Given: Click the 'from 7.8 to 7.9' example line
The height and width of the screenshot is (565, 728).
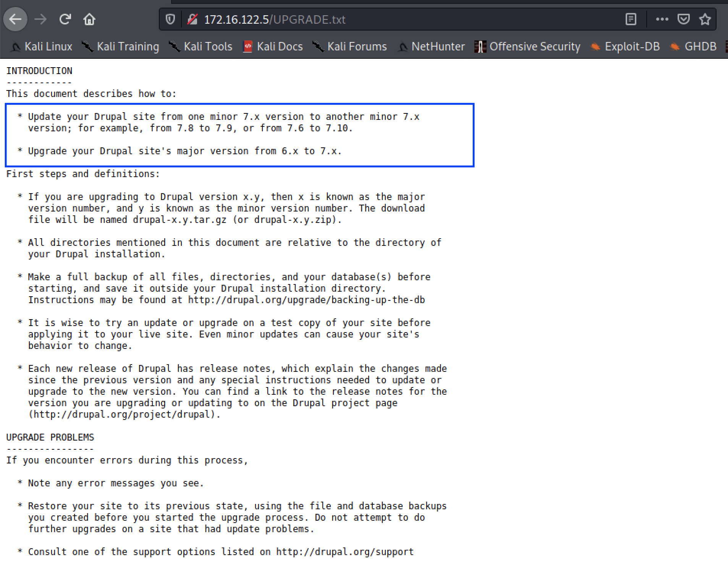Looking at the screenshot, I should [x=190, y=128].
